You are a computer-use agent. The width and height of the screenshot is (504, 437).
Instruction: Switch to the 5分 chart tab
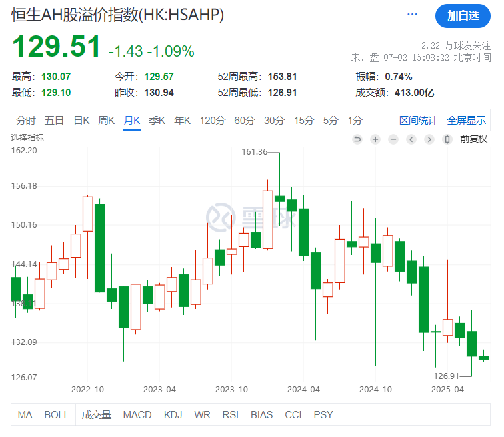tap(331, 121)
